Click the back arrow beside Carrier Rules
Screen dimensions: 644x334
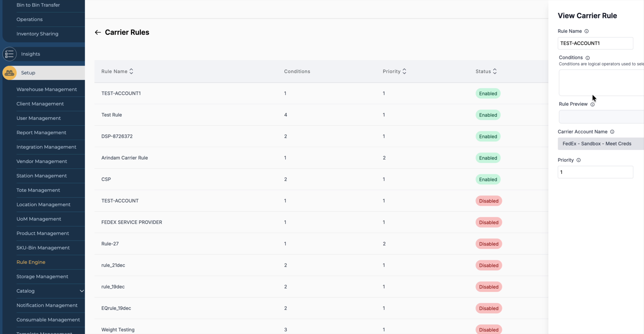[x=98, y=32]
